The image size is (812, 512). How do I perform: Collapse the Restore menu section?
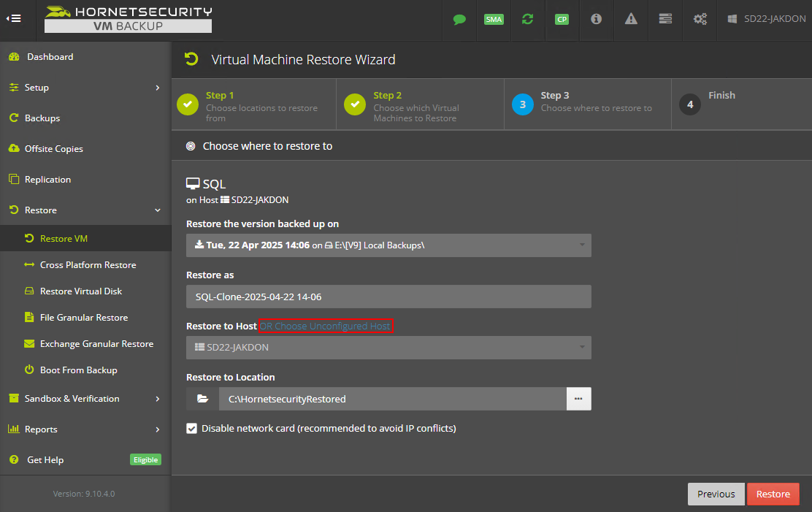(85, 210)
